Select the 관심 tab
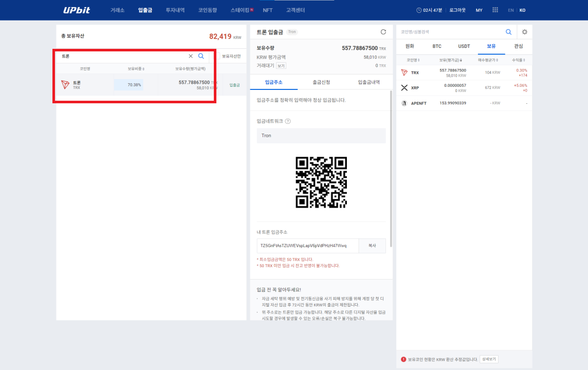The width and height of the screenshot is (588, 370). pyautogui.click(x=518, y=46)
